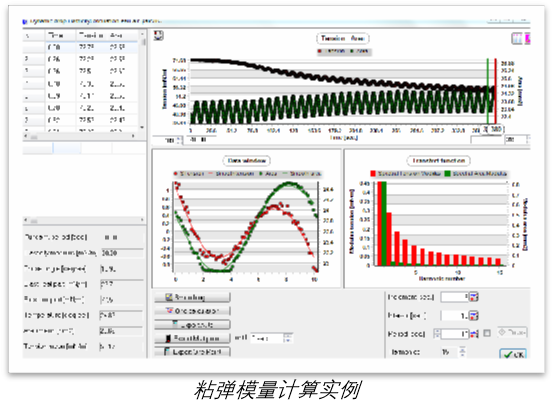Toggle the green Area modulus legend entry
The image size is (552, 411).
coord(475,173)
